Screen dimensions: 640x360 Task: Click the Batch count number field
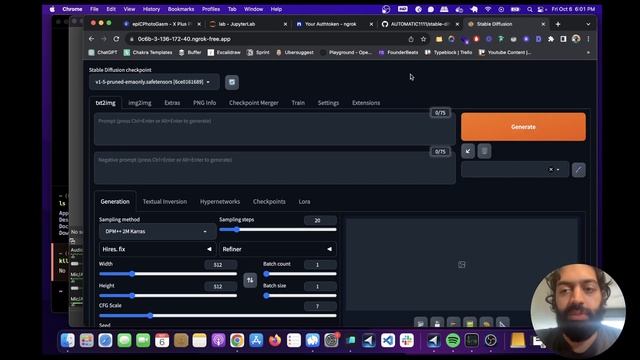pos(320,264)
